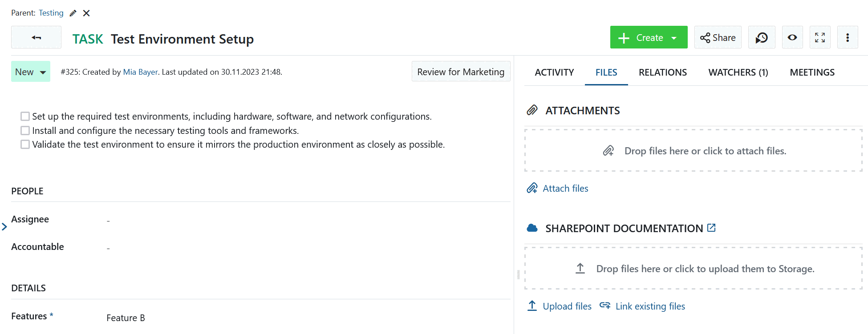The height and width of the screenshot is (334, 868).
Task: Expand the left sidebar chevron
Action: click(x=4, y=227)
